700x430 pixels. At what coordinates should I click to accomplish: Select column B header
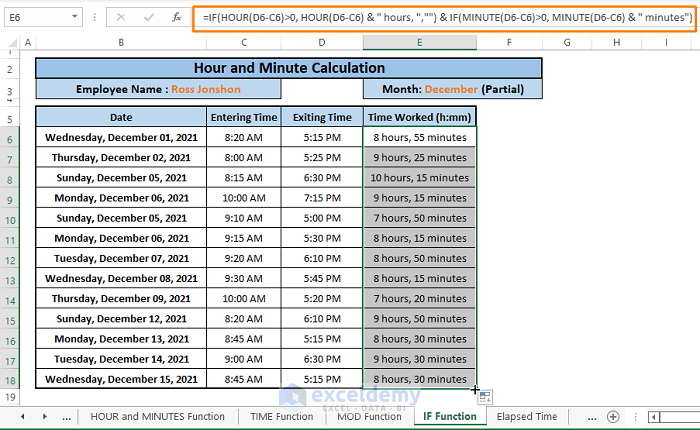(121, 43)
